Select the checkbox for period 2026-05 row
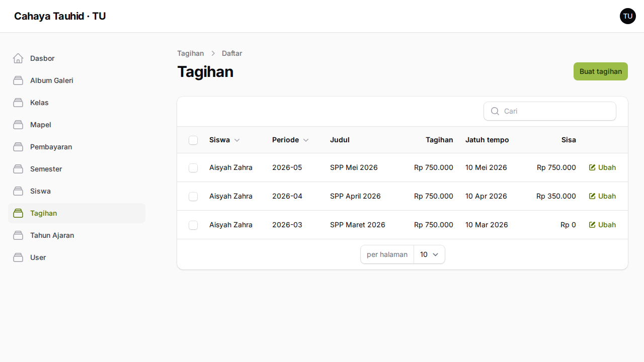644x362 pixels. [x=193, y=167]
